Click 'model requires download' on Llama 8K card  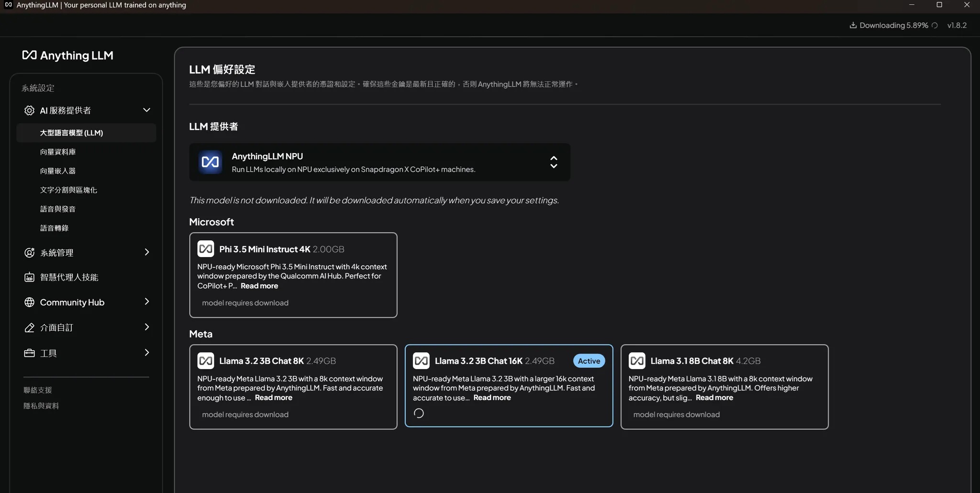coord(245,415)
